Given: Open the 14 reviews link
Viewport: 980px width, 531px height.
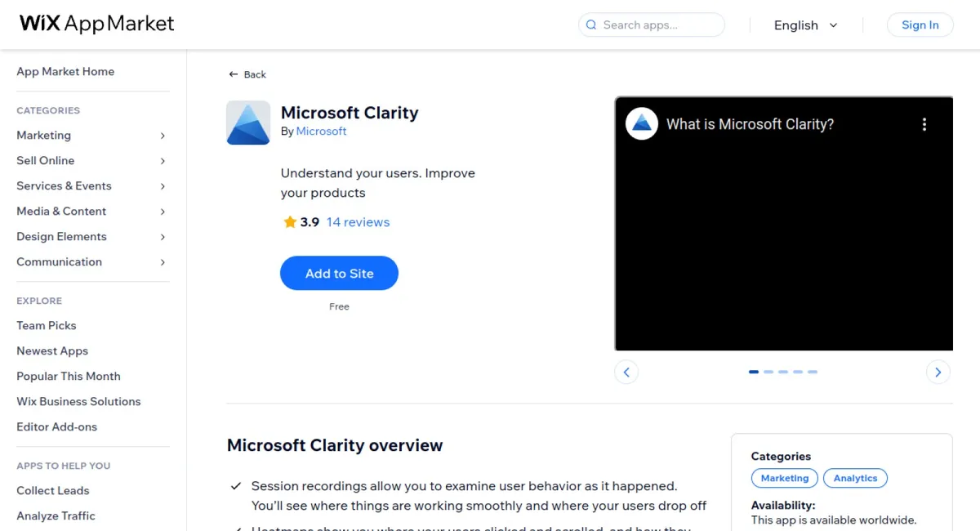Looking at the screenshot, I should point(358,222).
